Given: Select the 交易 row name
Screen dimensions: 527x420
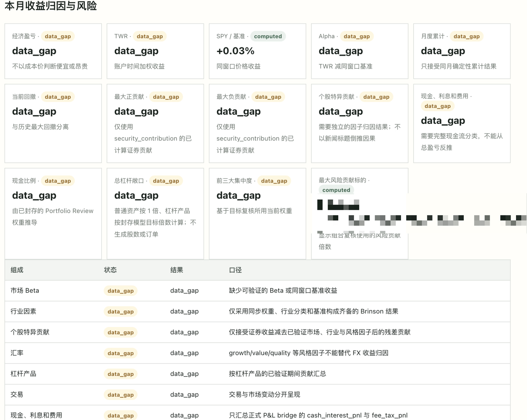Looking at the screenshot, I should click(x=17, y=394).
